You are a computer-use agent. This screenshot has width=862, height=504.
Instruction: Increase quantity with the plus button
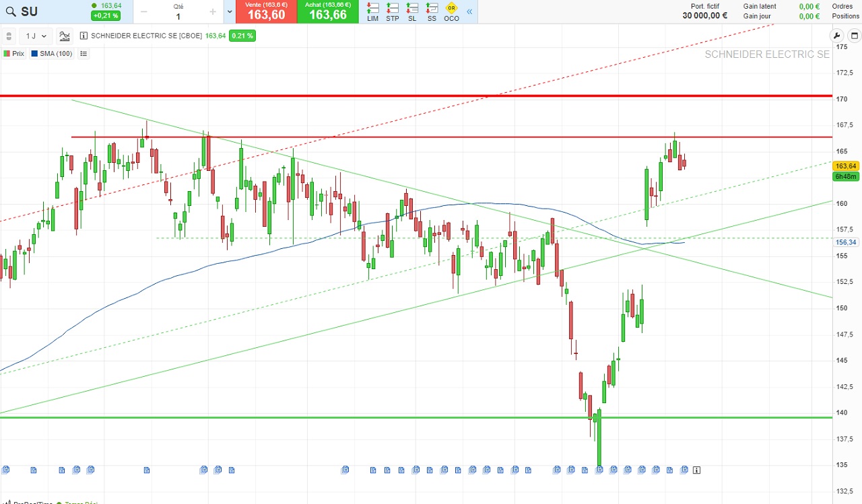(x=213, y=11)
